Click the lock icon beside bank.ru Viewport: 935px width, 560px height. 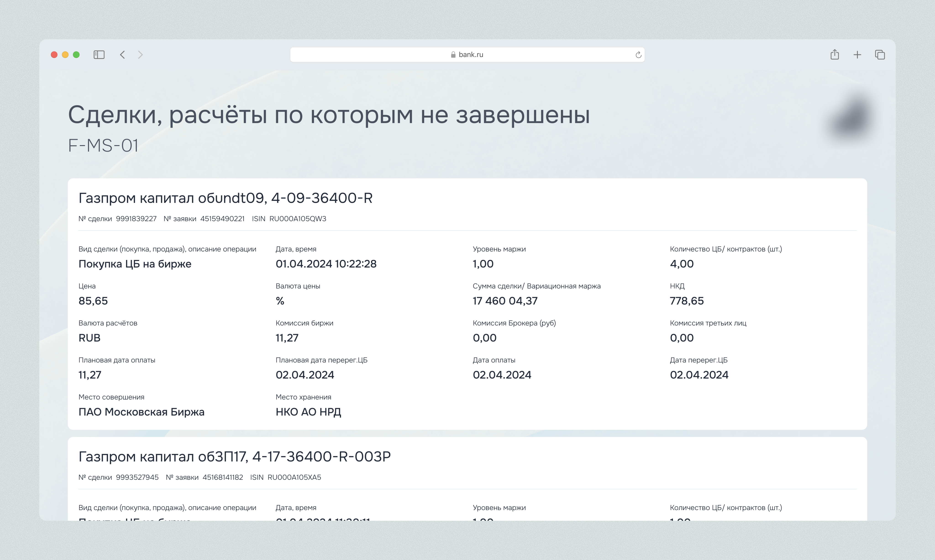pos(453,55)
